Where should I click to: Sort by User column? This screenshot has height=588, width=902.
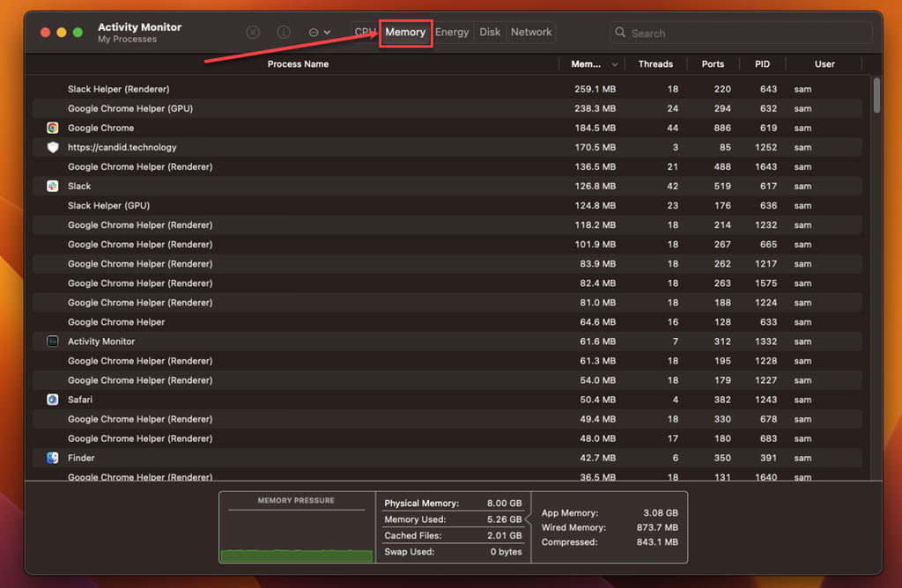coord(824,63)
